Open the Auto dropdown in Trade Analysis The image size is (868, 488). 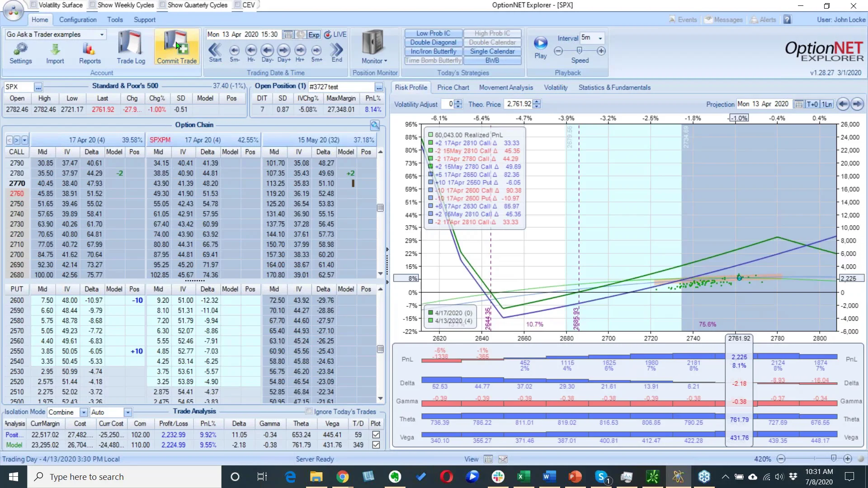click(x=128, y=413)
